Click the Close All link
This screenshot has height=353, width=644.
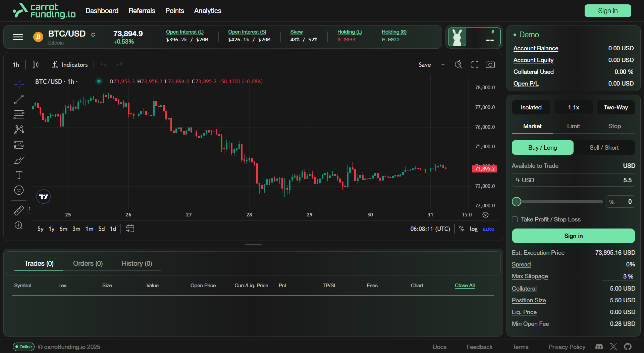tap(465, 286)
